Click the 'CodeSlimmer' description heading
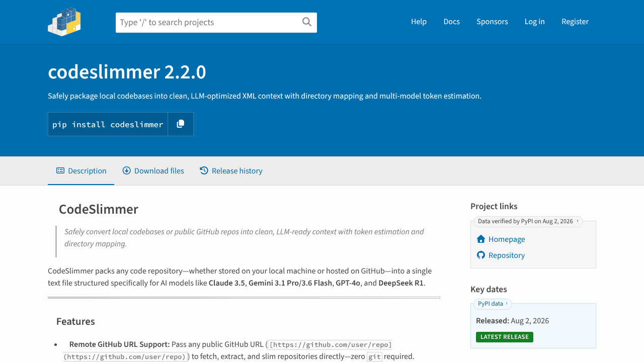644x362 pixels. (99, 209)
